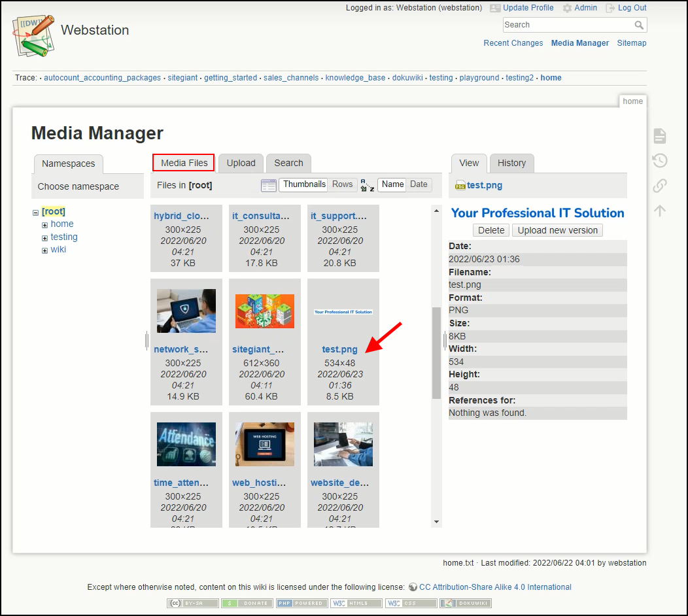Select the Rows view option

342,184
